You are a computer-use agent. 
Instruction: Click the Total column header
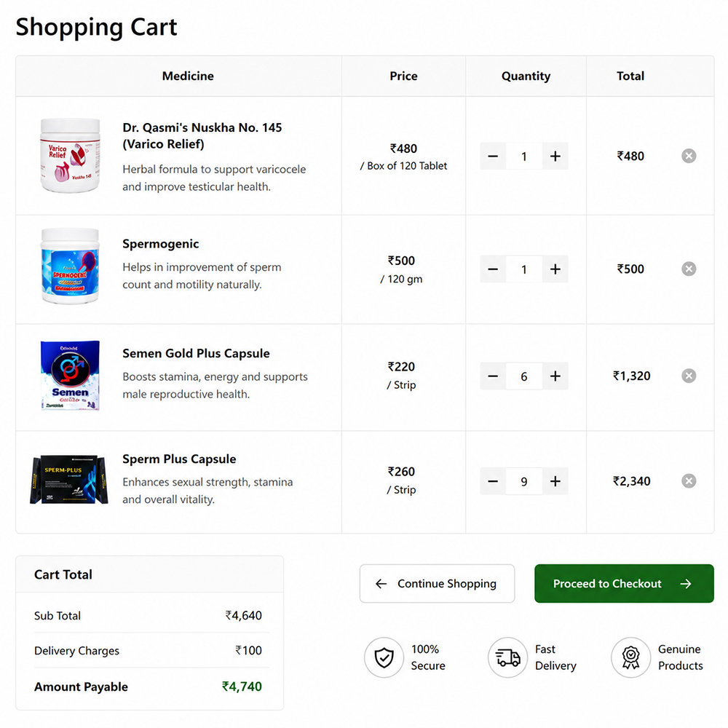630,76
